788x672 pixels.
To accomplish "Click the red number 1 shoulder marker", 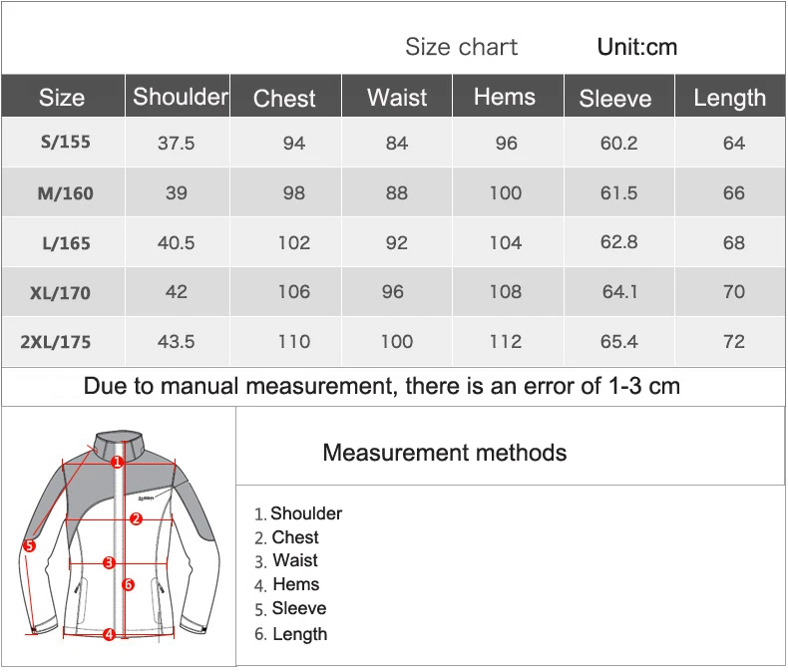I will [x=117, y=462].
